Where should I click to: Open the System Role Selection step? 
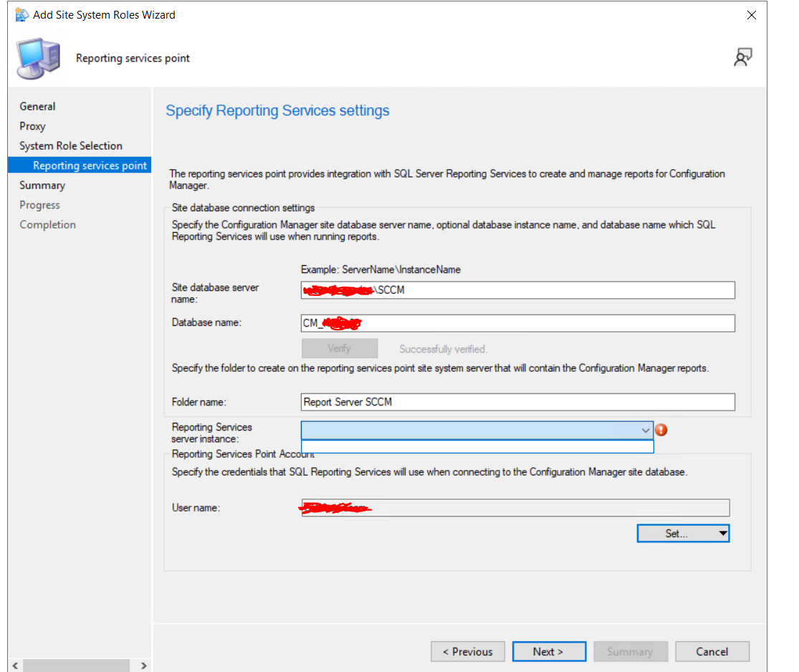(x=71, y=145)
